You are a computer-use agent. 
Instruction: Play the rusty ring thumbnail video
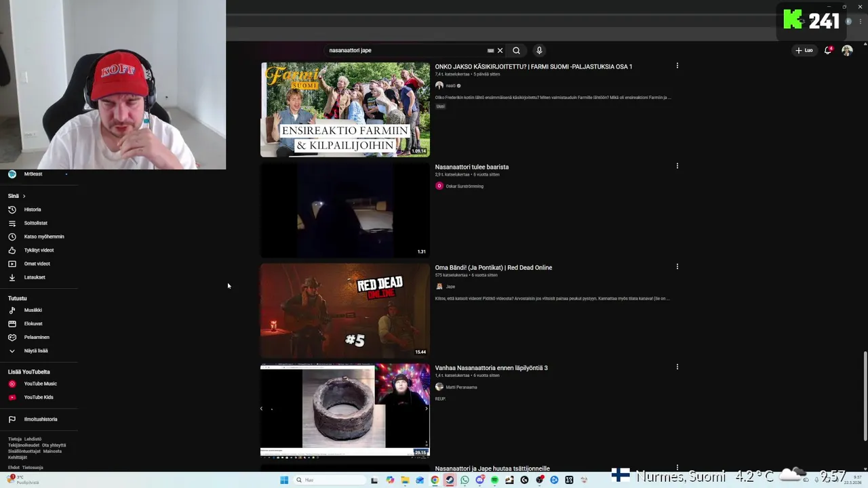click(345, 411)
